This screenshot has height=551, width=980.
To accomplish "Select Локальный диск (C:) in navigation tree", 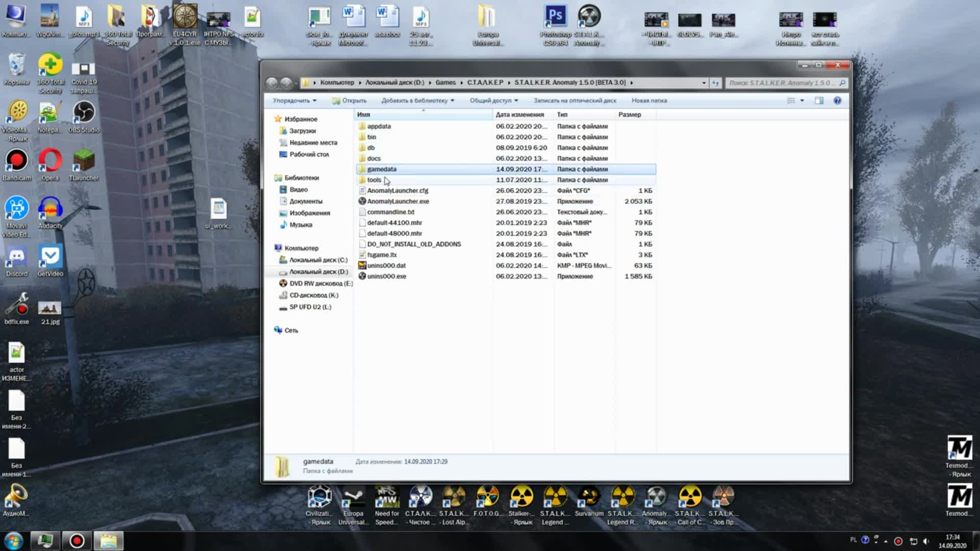I will coord(318,260).
